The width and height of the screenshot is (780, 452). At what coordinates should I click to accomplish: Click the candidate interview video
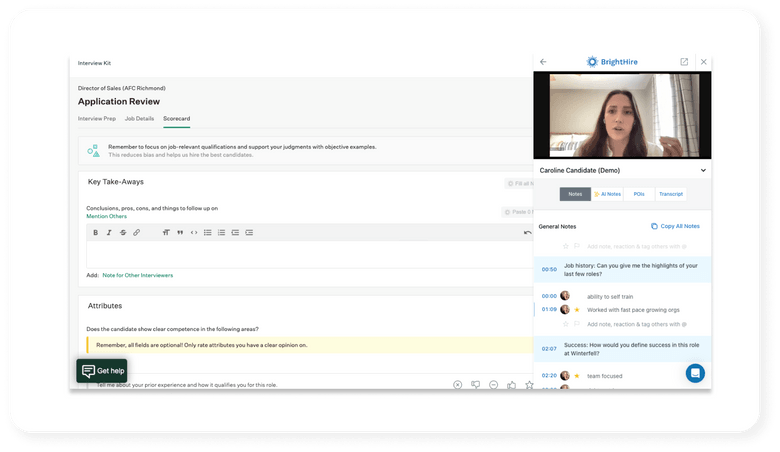622,115
